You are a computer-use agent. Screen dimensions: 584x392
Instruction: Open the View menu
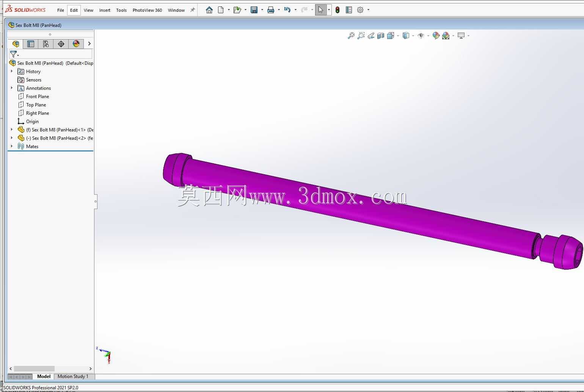88,10
